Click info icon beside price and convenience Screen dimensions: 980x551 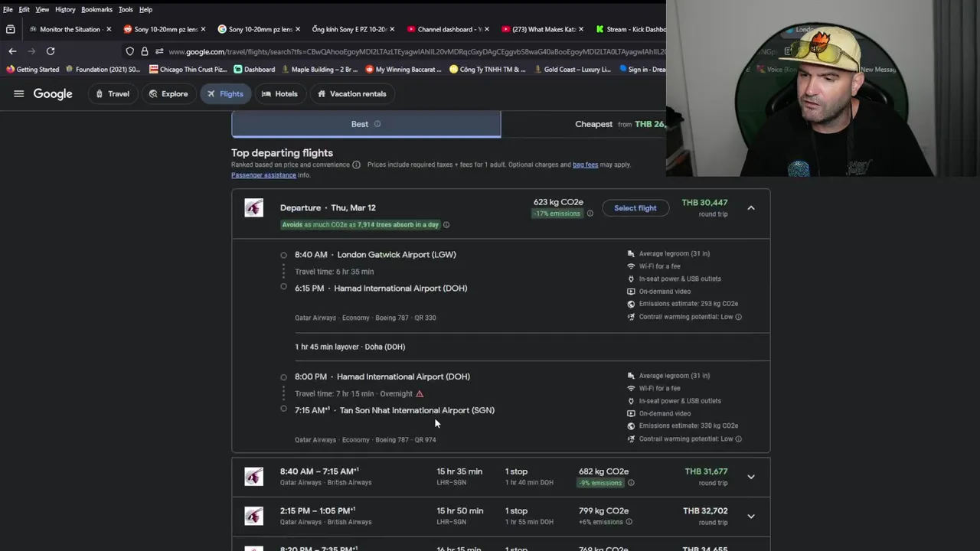pyautogui.click(x=356, y=165)
